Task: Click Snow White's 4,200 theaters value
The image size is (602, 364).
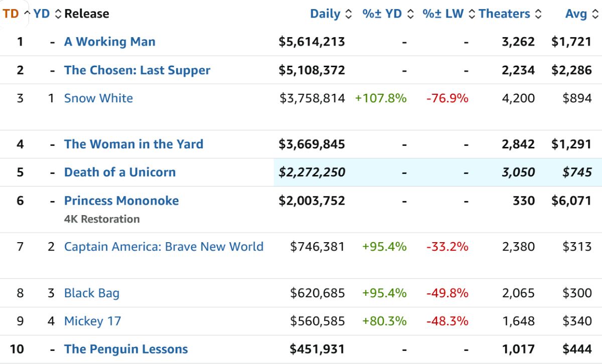Action: 518,98
